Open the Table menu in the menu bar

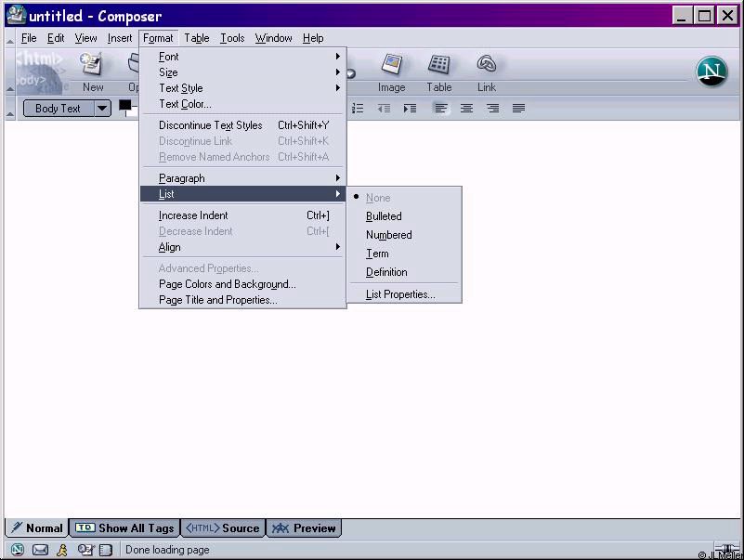(x=196, y=38)
